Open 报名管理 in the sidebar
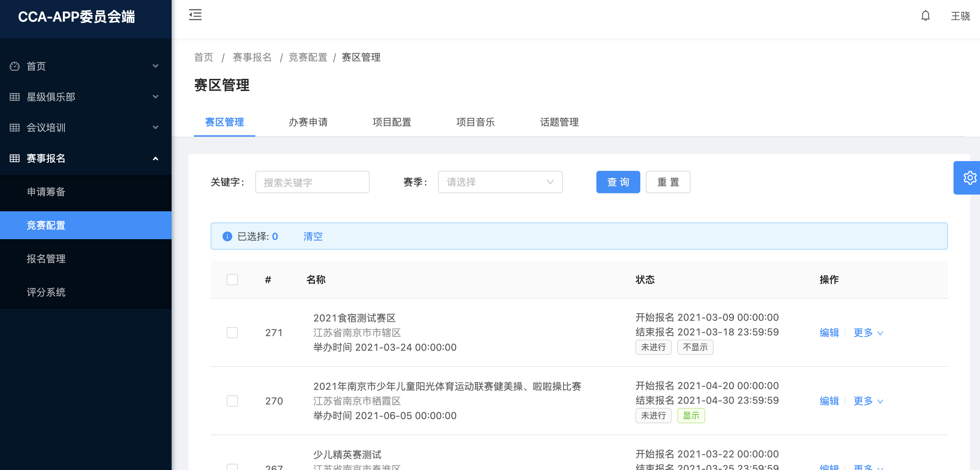The image size is (980, 470). [85, 259]
